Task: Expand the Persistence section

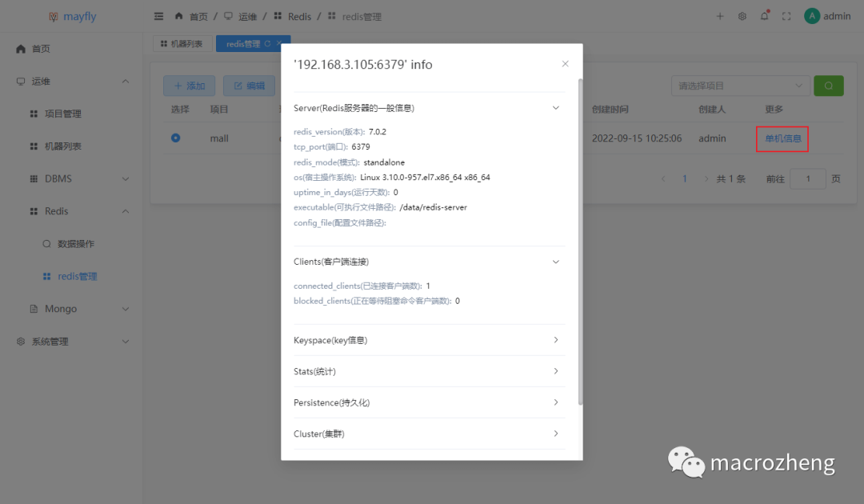Action: [x=556, y=402]
